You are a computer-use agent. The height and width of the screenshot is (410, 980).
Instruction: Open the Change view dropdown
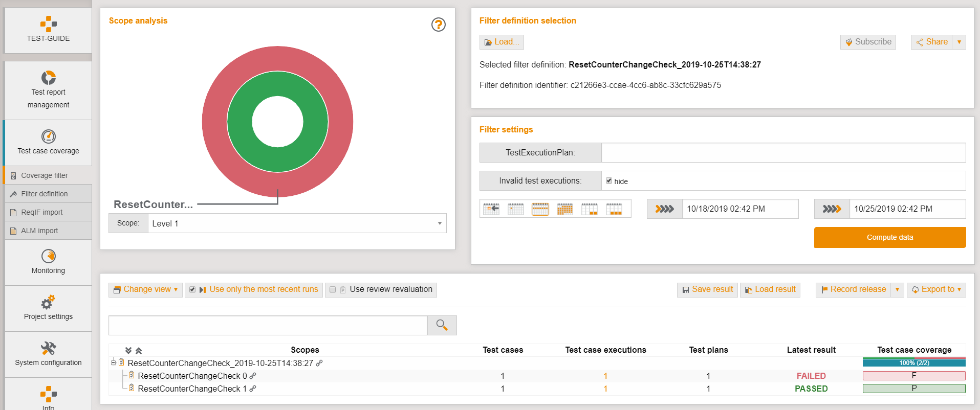click(x=145, y=289)
